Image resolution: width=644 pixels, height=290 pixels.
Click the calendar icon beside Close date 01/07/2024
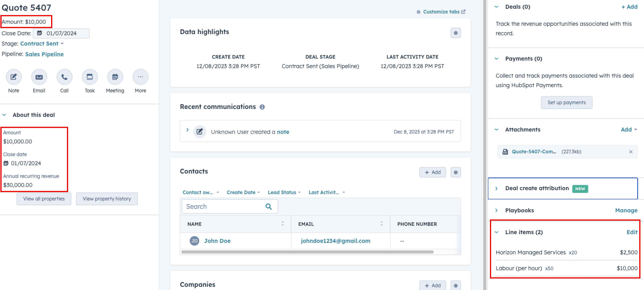[x=6, y=163]
